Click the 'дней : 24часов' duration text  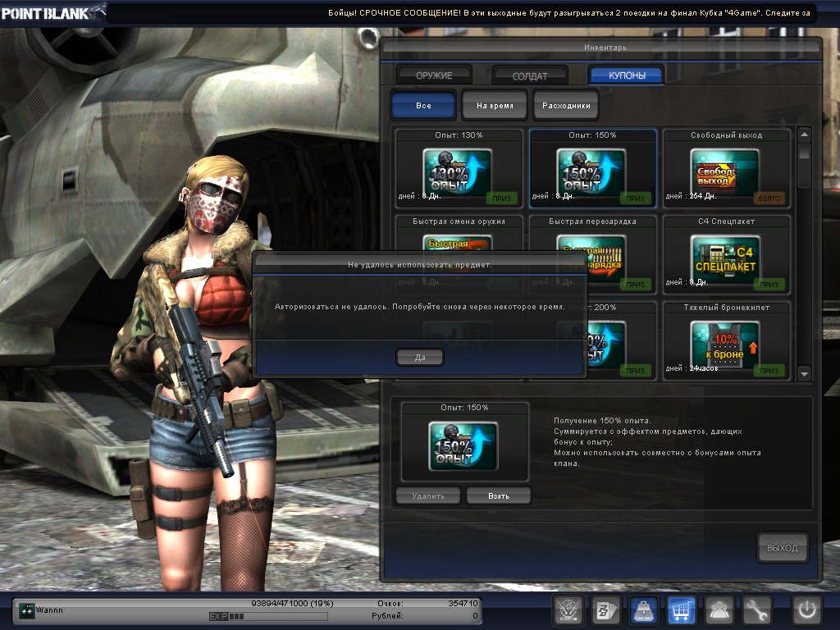pyautogui.click(x=692, y=368)
